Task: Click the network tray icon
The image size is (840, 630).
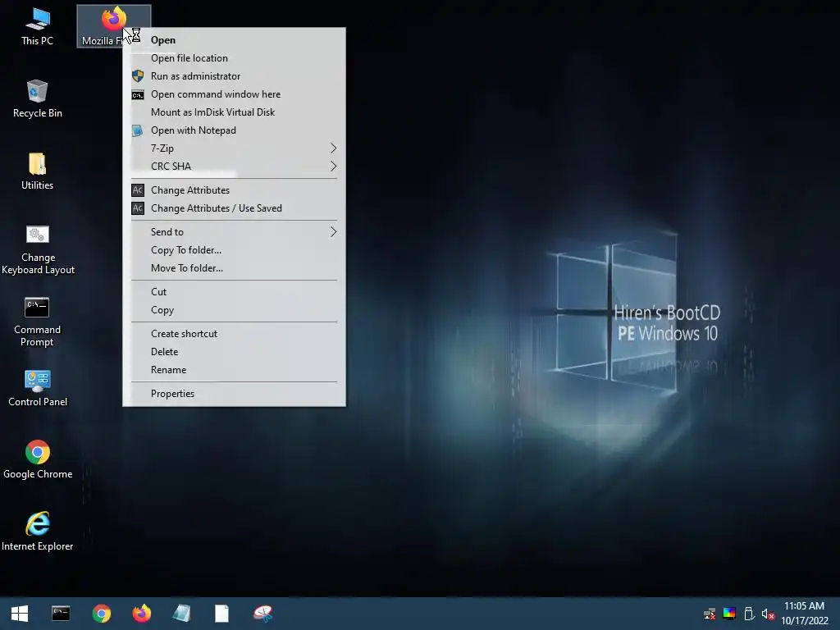Action: click(x=710, y=614)
